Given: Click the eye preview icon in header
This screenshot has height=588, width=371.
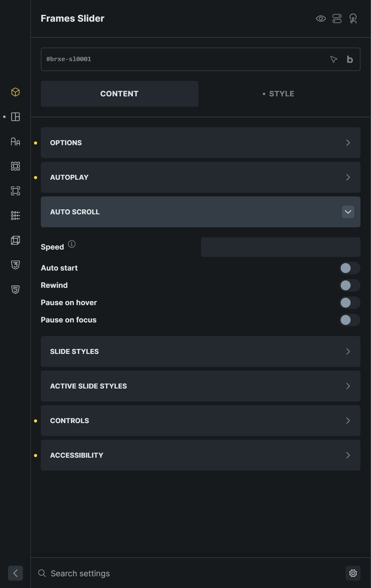Looking at the screenshot, I should 321,19.
